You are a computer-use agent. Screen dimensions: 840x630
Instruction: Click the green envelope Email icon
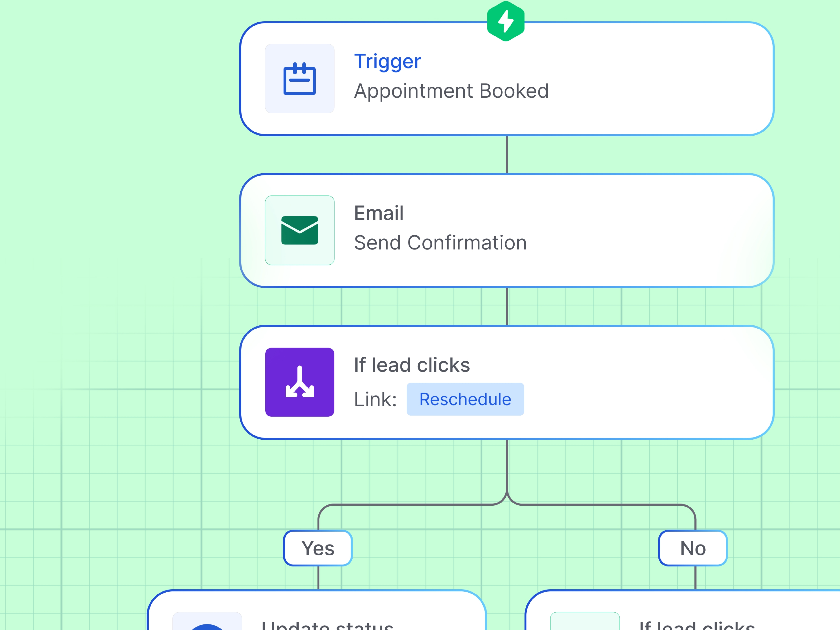[x=300, y=230]
